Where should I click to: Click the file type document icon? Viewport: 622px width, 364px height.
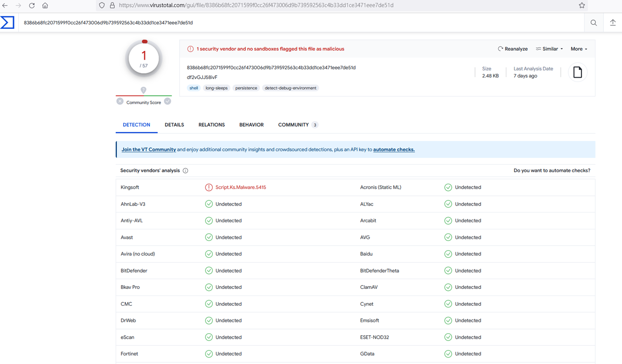coord(578,72)
